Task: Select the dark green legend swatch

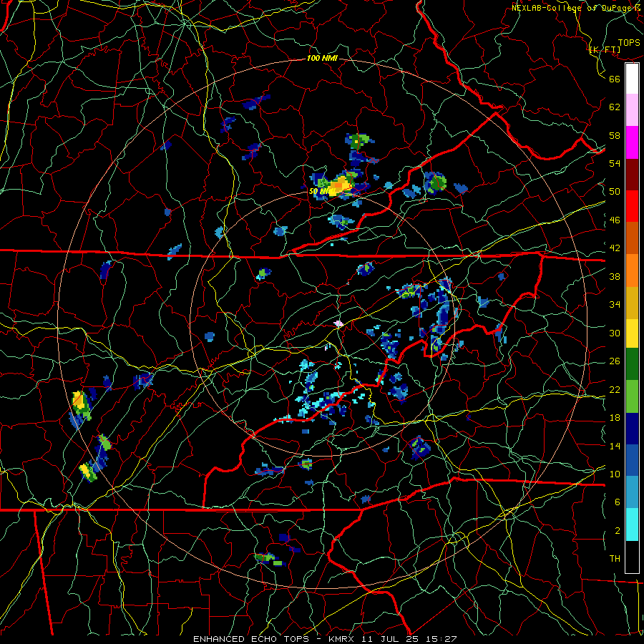Action: (632, 364)
